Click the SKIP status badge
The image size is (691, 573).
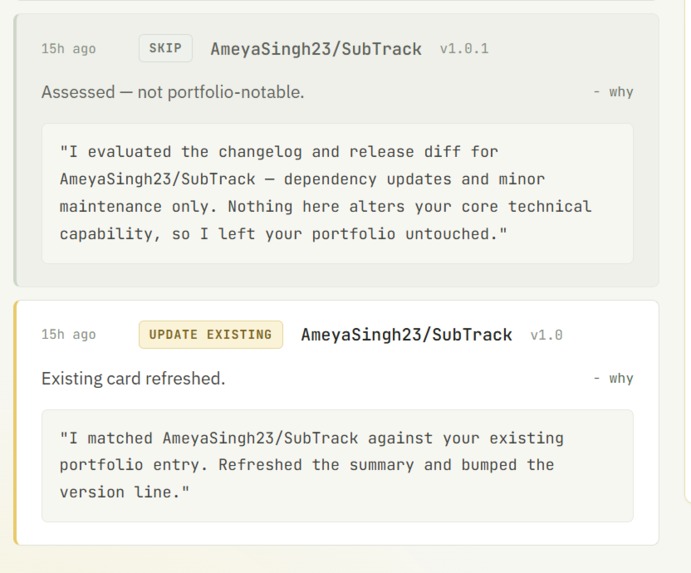coord(165,48)
